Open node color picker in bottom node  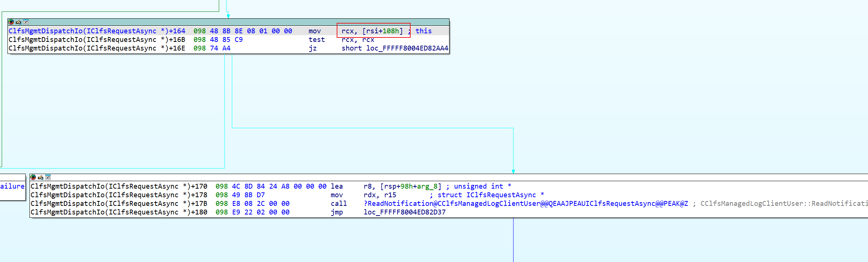pos(33,177)
